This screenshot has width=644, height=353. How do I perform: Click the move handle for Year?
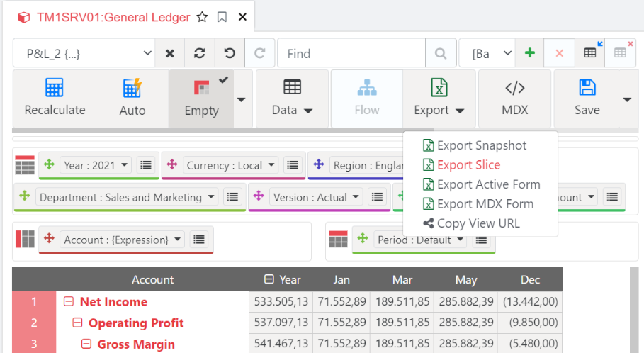pyautogui.click(x=50, y=164)
